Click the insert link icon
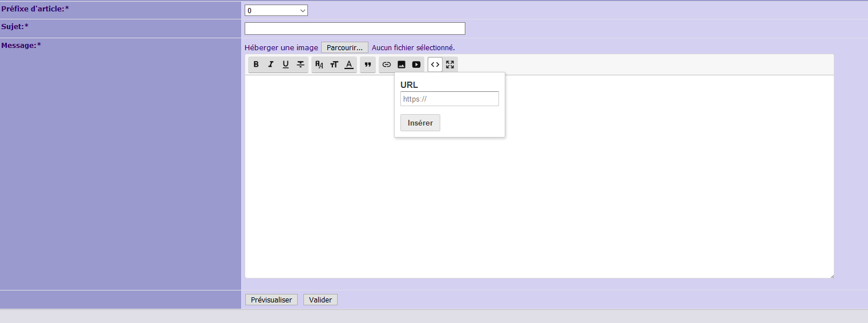The height and width of the screenshot is (323, 868). [x=387, y=64]
